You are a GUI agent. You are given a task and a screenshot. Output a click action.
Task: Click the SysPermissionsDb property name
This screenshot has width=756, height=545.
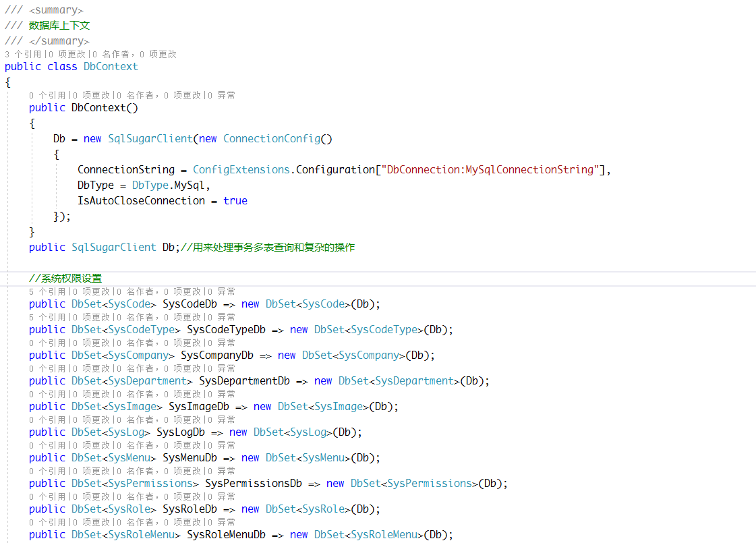pyautogui.click(x=254, y=483)
